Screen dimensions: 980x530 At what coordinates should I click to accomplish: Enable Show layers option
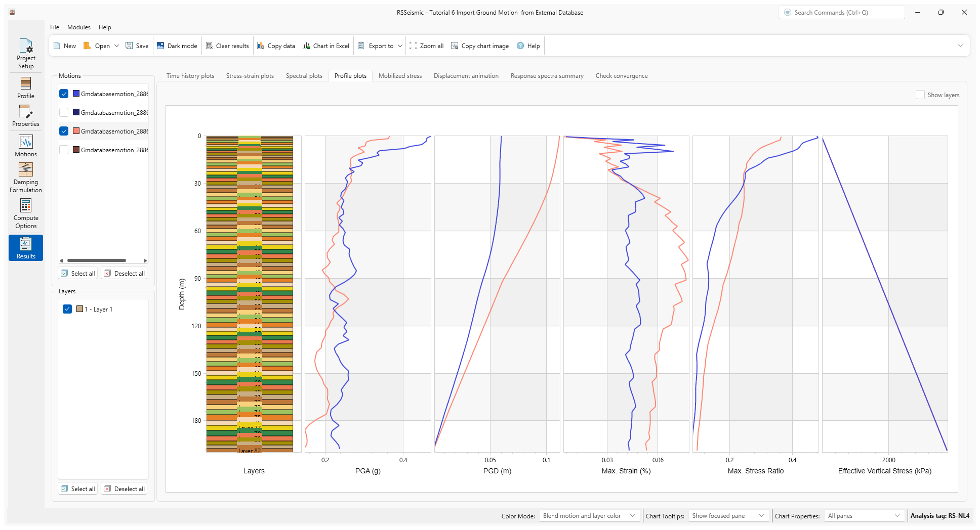click(x=920, y=95)
